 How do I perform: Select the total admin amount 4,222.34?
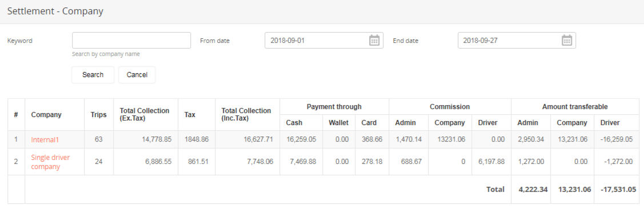click(x=533, y=190)
